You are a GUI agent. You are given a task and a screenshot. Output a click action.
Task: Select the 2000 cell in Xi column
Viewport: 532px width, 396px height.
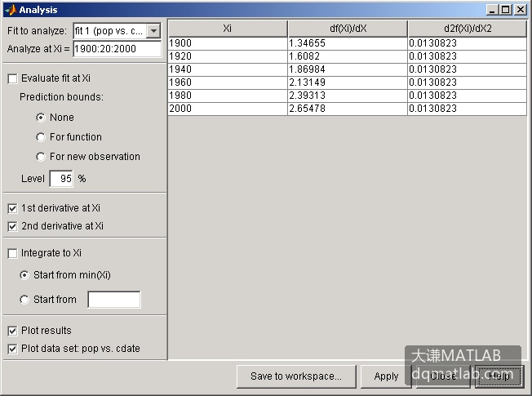[x=228, y=109]
